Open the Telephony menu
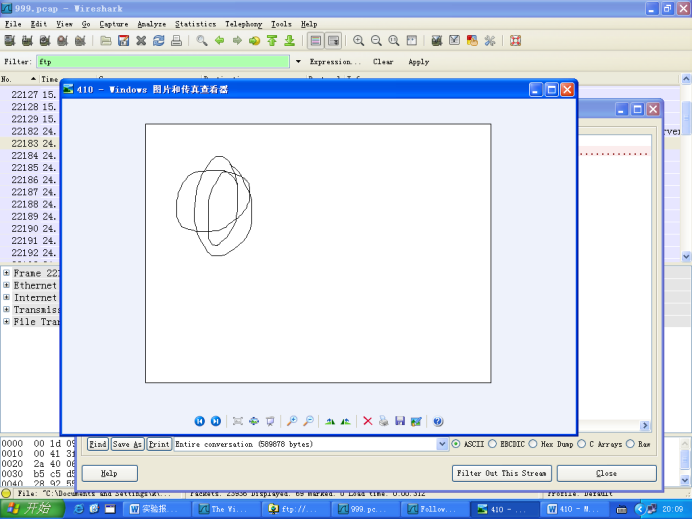Image resolution: width=693 pixels, height=520 pixels. point(244,24)
